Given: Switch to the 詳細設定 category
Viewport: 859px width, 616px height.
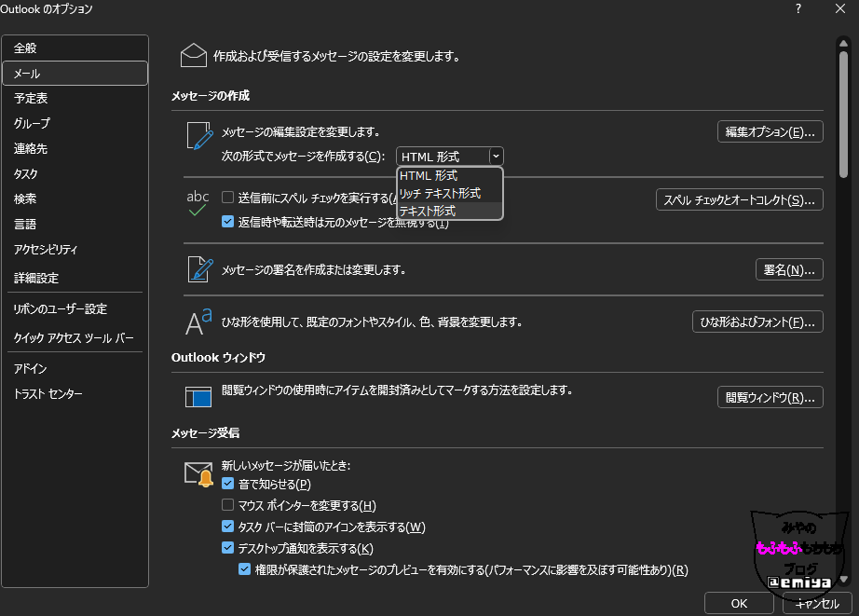Looking at the screenshot, I should [x=36, y=278].
